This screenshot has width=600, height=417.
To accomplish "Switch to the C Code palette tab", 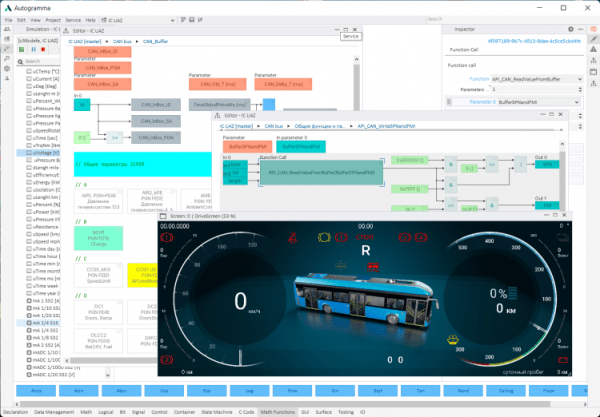I will coord(246,412).
